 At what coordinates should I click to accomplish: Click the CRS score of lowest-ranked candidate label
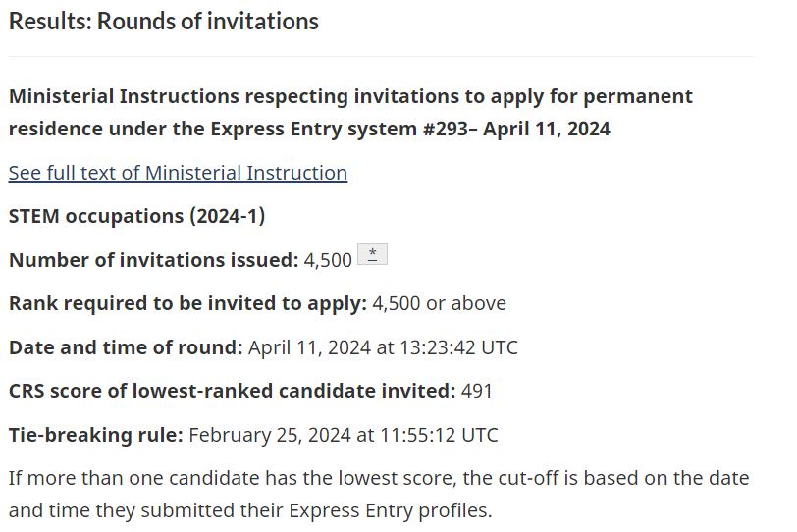233,391
